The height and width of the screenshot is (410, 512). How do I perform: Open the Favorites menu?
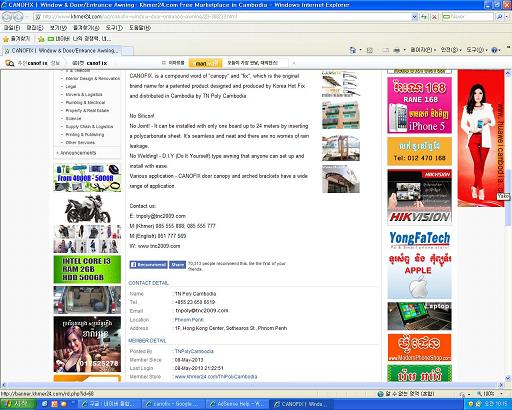(86, 28)
